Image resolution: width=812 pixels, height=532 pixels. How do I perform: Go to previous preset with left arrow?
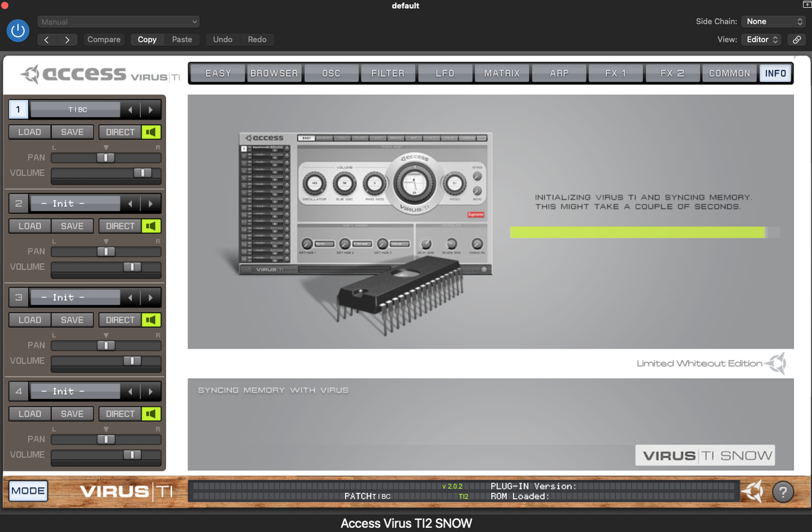click(47, 40)
